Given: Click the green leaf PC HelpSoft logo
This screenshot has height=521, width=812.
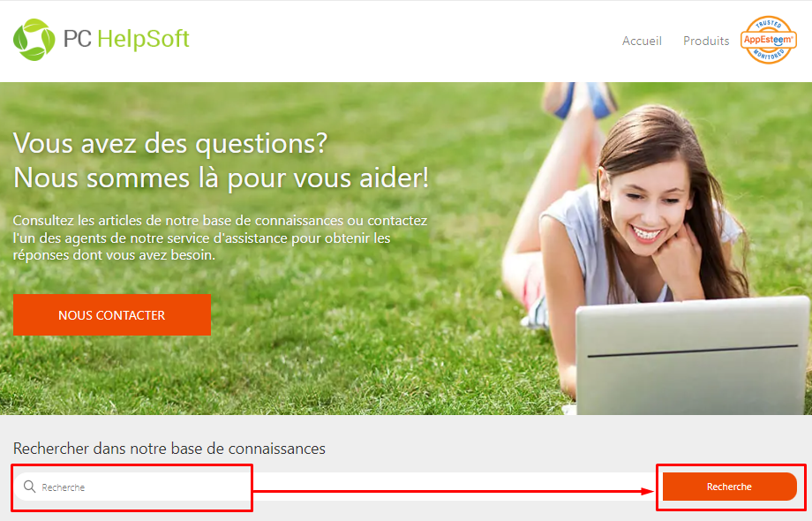Looking at the screenshot, I should pos(34,40).
